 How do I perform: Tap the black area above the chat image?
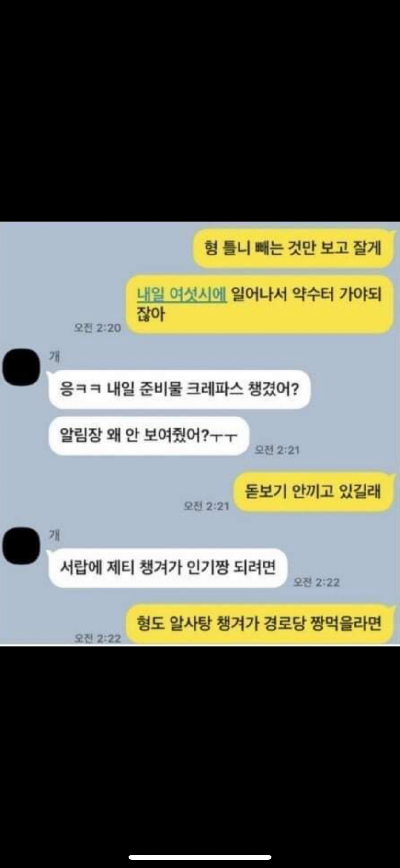pos(200,111)
